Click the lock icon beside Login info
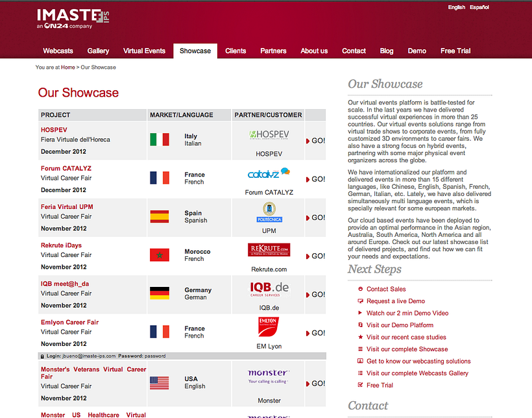532x418 pixels. click(x=42, y=356)
